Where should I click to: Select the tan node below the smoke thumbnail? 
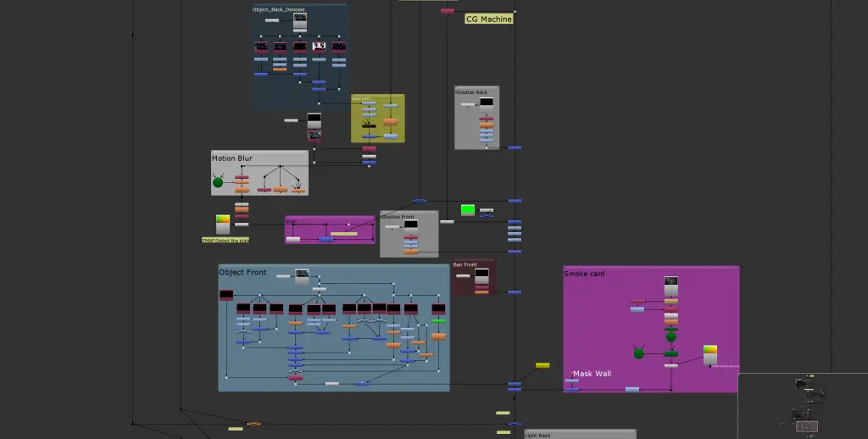pos(671,302)
